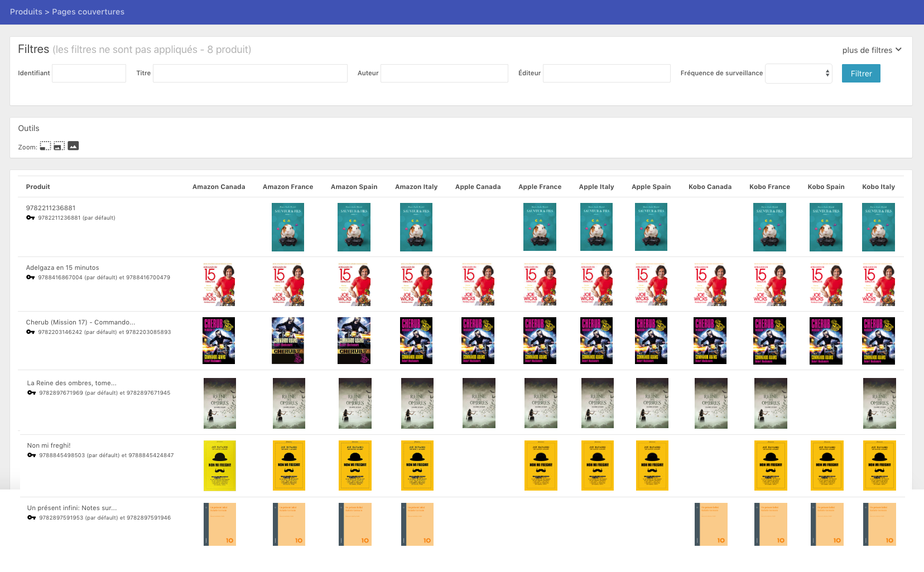Select the smallest zoom level icon
924x572 pixels.
[x=45, y=146]
